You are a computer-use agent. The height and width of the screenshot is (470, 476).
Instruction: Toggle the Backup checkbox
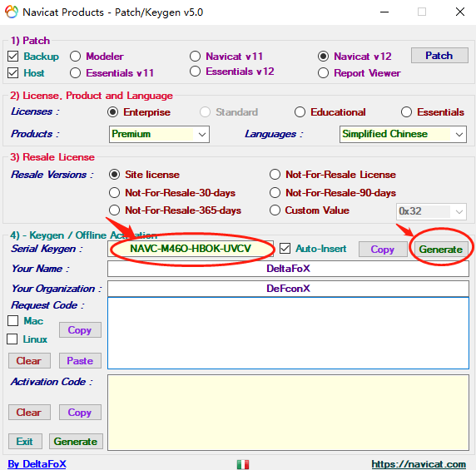click(x=12, y=57)
